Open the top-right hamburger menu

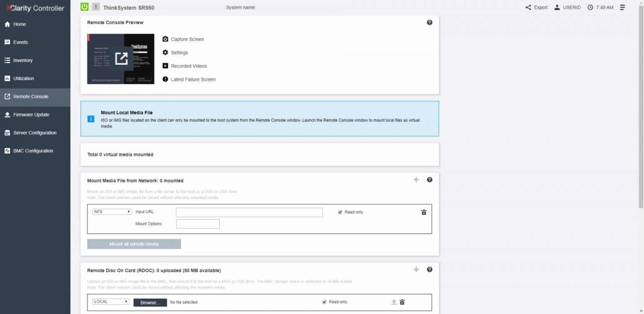[622, 8]
